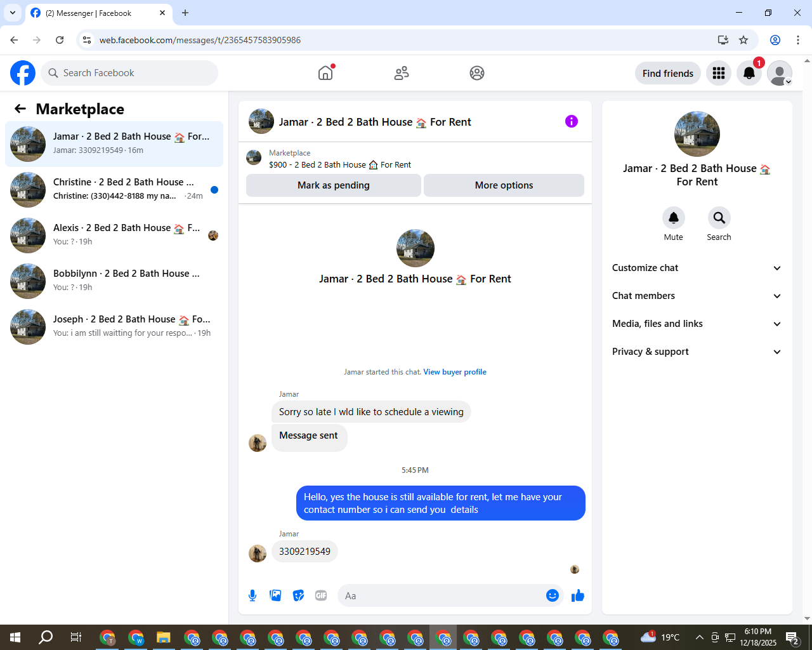The width and height of the screenshot is (812, 650).
Task: Open Christine conversation in list
Action: click(114, 190)
